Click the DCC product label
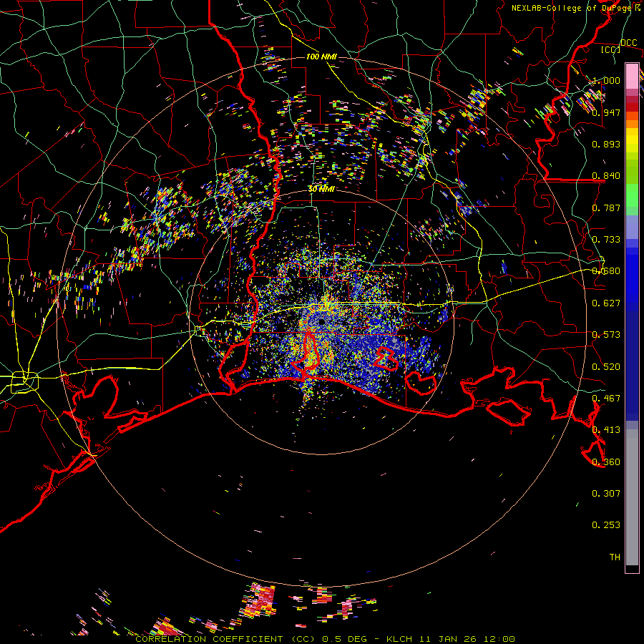 (629, 43)
